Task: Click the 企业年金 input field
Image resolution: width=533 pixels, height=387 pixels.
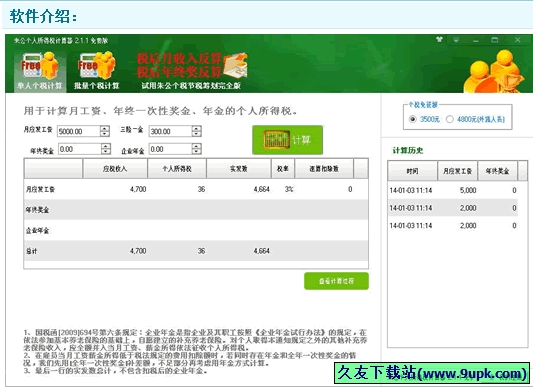Action: (171, 149)
